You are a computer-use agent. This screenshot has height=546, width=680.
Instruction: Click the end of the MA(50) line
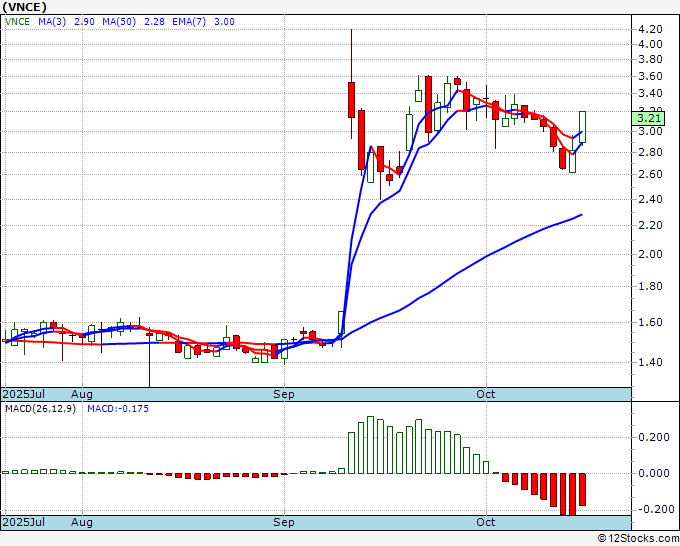pos(581,215)
